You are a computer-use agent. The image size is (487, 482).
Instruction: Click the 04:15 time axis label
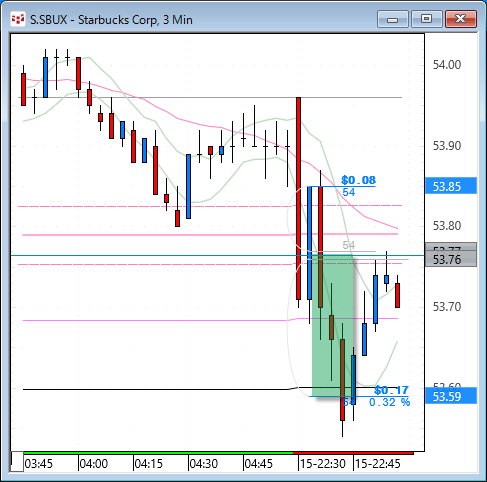[149, 464]
